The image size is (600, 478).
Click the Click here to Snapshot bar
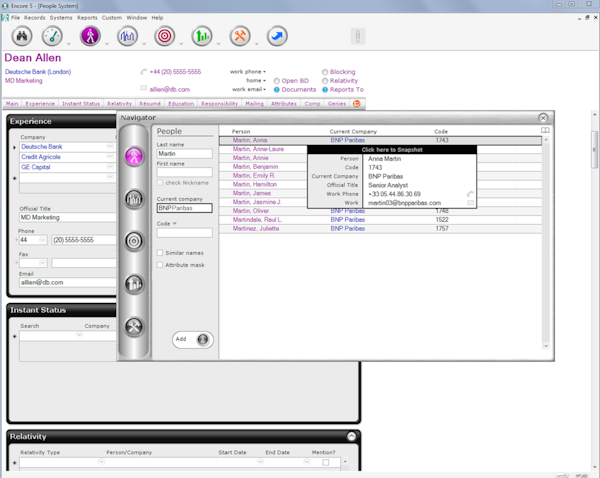(x=392, y=150)
